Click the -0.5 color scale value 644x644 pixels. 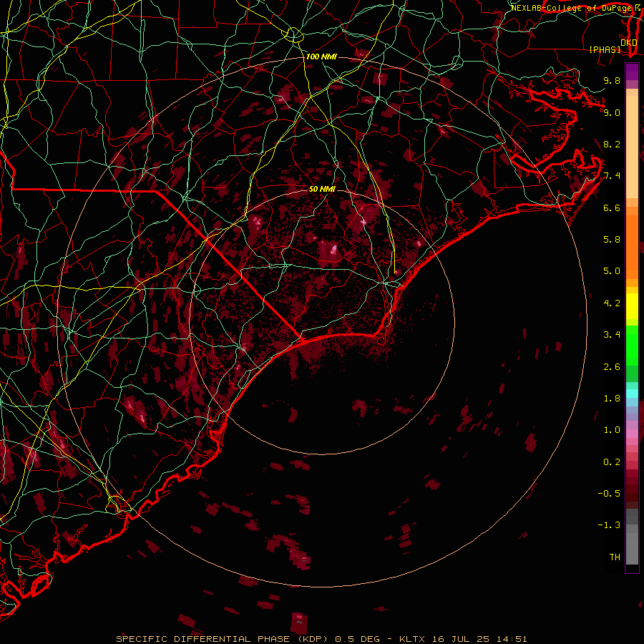609,494
